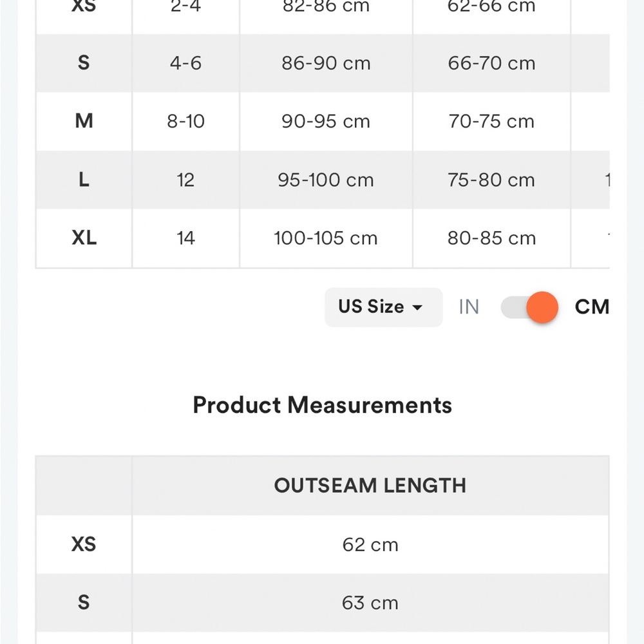Click the 75-80 cm measurement cell
The height and width of the screenshot is (644, 644).
coord(491,180)
